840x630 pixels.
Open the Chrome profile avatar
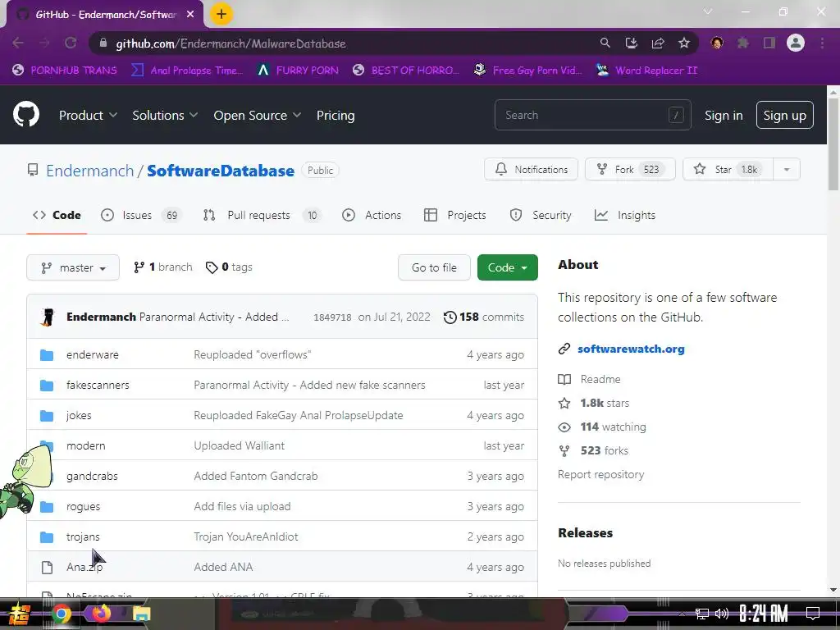(x=796, y=43)
